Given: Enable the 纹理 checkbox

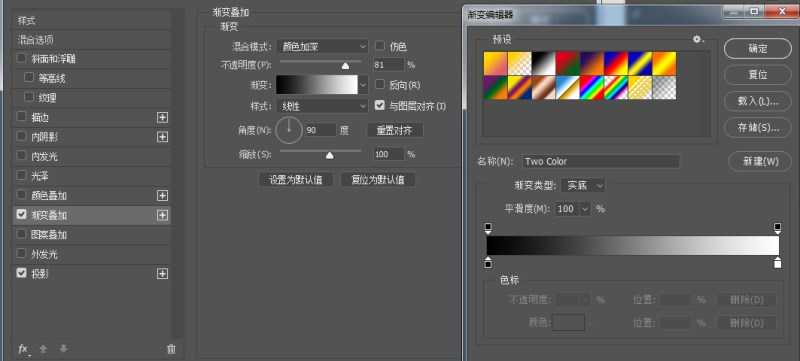Looking at the screenshot, I should click(x=29, y=96).
